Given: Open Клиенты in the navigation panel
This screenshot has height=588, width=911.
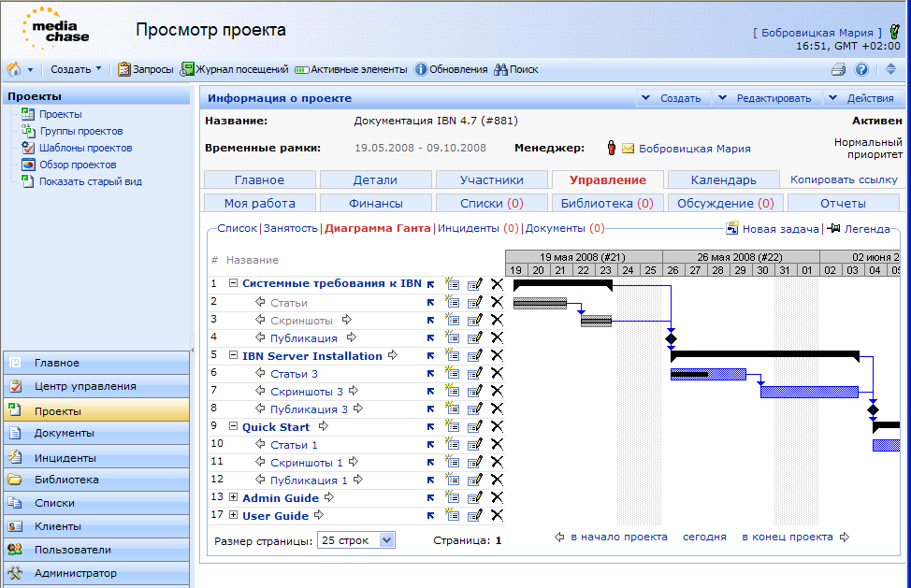Looking at the screenshot, I should [x=96, y=526].
